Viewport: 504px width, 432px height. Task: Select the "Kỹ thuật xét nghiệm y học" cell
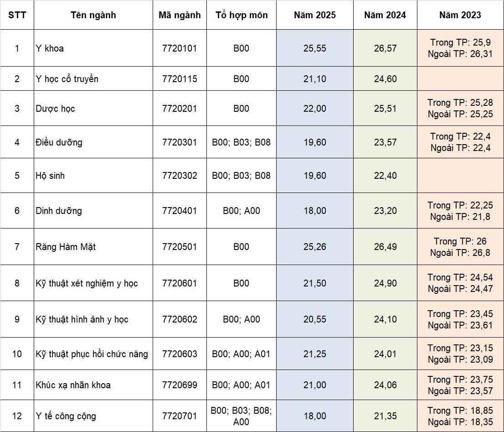(x=93, y=283)
